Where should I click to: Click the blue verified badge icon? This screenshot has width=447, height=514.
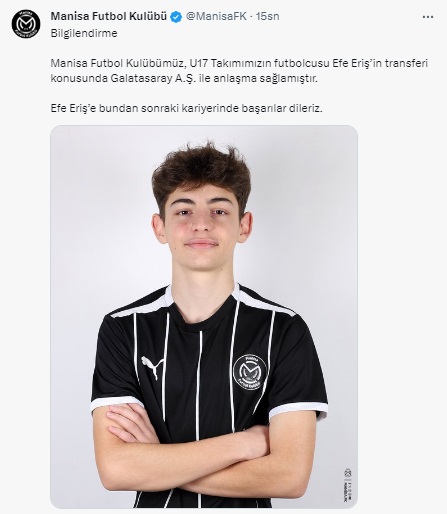click(x=176, y=17)
